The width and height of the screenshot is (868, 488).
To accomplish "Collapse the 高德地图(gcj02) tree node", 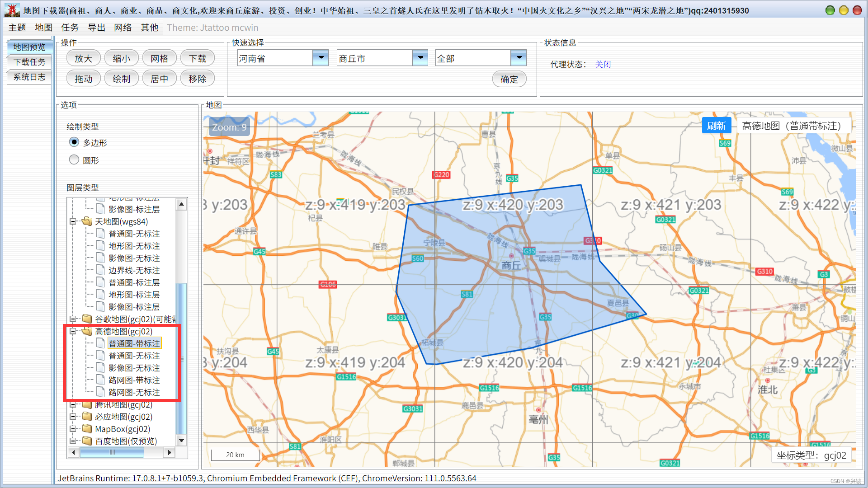I will click(x=73, y=331).
